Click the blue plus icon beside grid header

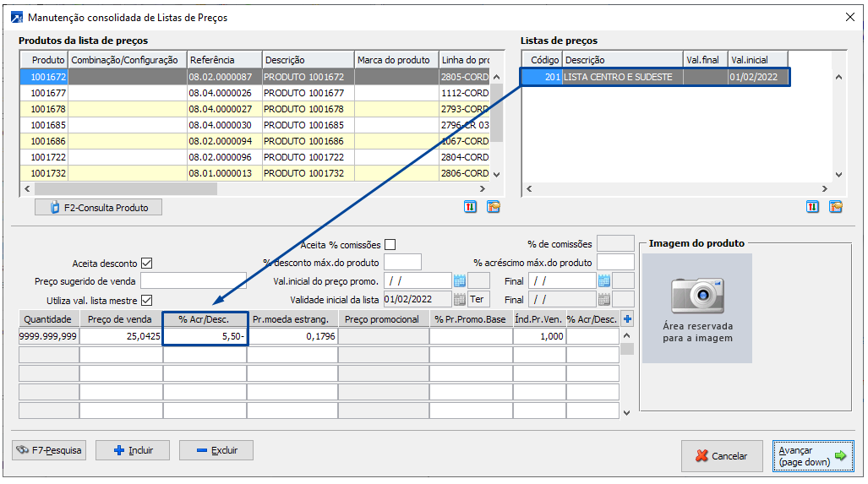tap(627, 318)
